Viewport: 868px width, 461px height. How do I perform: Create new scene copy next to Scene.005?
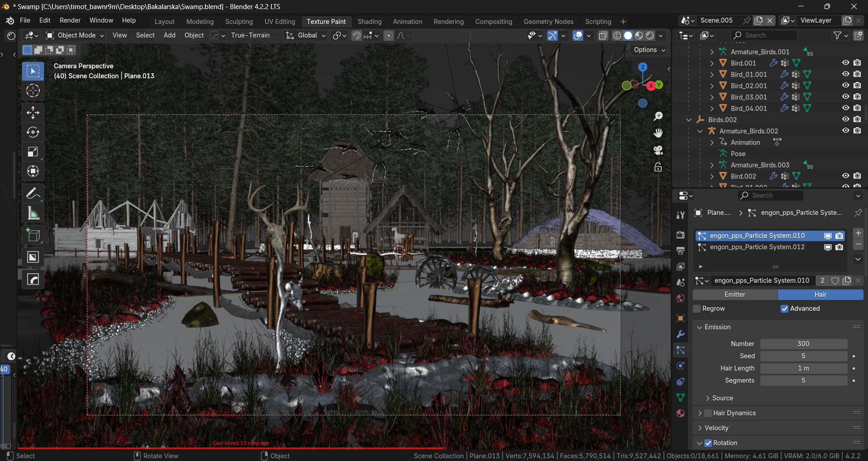click(759, 20)
